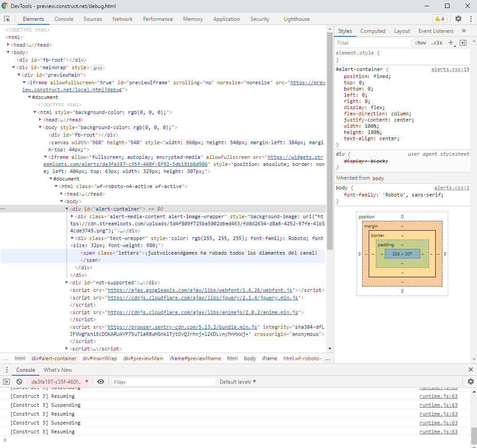Open console settings gear icon
Screen dimensions: 477x448
(471, 382)
